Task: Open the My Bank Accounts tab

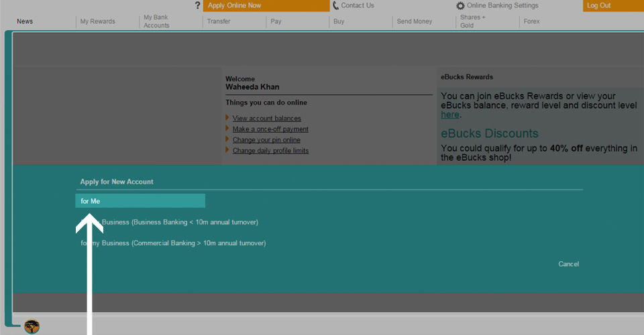Action: coord(156,21)
